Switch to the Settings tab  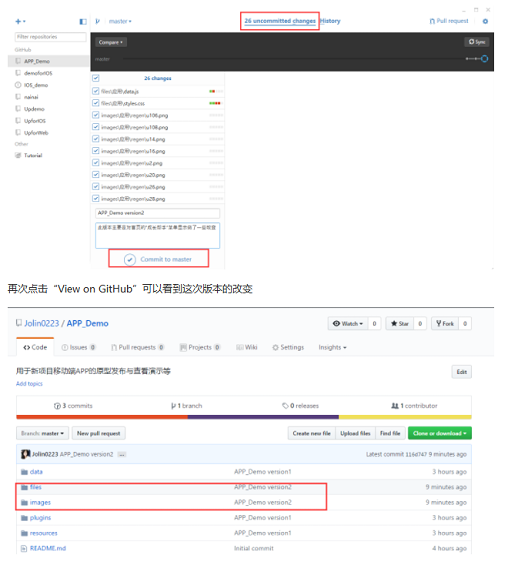coord(288,347)
